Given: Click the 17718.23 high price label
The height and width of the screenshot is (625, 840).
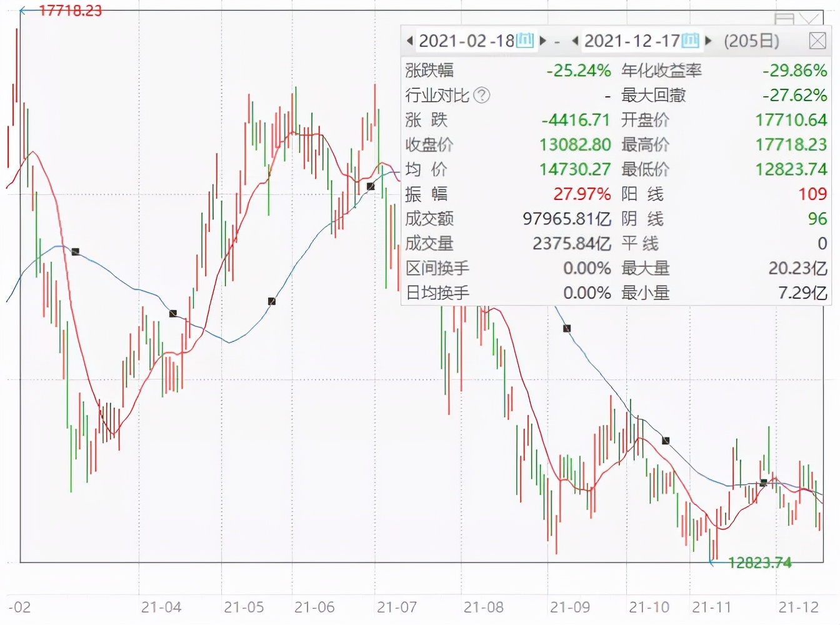Looking at the screenshot, I should 71,10.
